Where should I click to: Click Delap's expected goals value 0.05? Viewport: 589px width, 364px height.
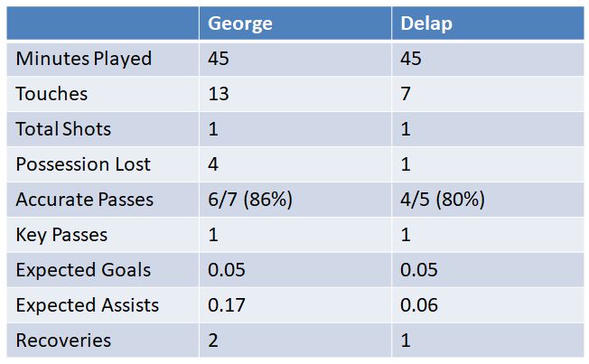tap(419, 270)
